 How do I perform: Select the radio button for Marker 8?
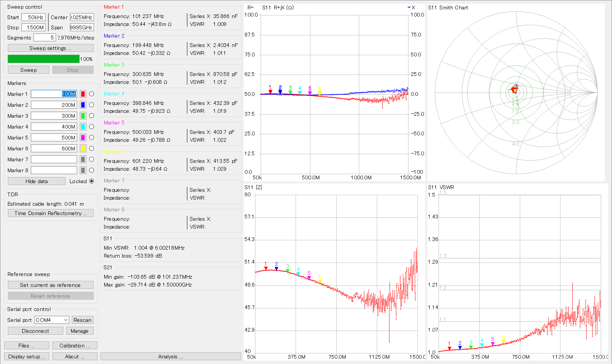[91, 170]
